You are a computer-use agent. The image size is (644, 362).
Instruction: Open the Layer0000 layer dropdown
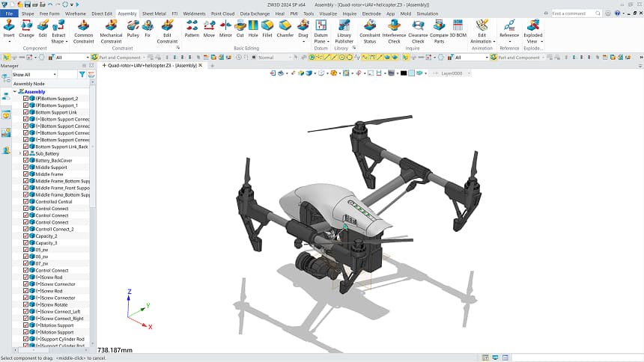[x=454, y=73]
